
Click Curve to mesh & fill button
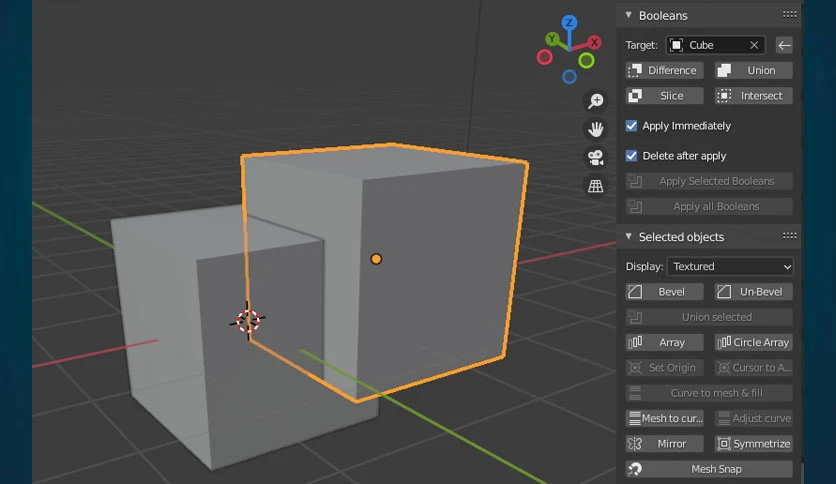(x=709, y=393)
